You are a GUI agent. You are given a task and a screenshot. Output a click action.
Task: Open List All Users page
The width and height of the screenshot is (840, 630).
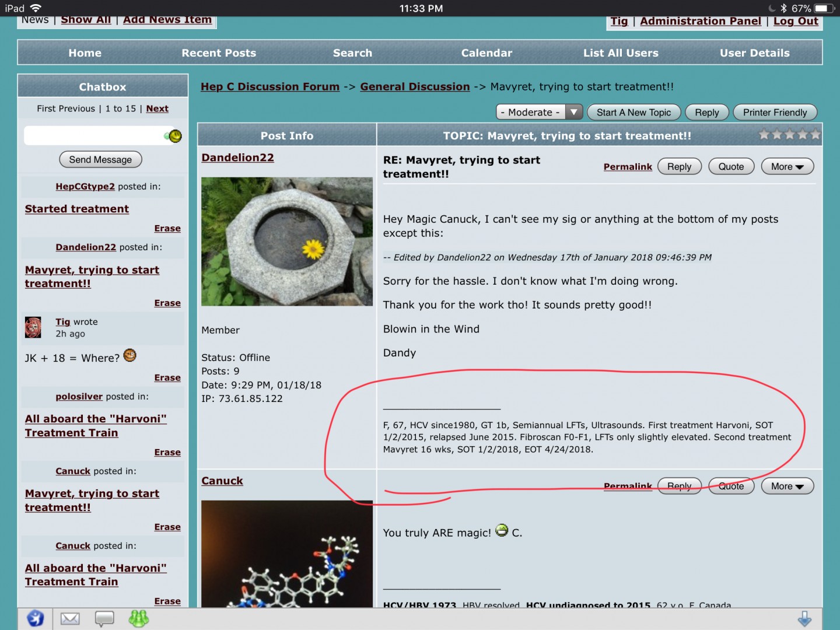click(x=621, y=53)
